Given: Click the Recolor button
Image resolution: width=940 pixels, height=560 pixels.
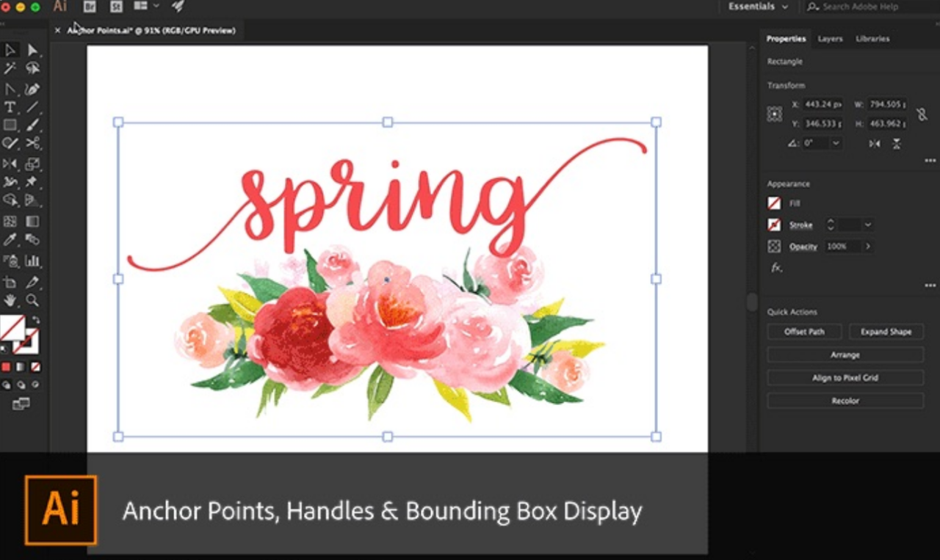Looking at the screenshot, I should tap(845, 401).
